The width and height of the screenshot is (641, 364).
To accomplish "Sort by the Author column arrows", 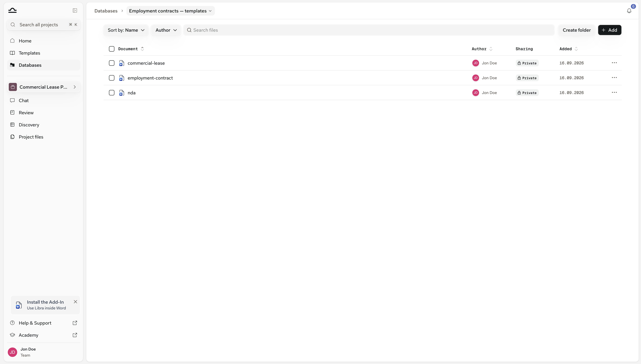I will pyautogui.click(x=491, y=49).
